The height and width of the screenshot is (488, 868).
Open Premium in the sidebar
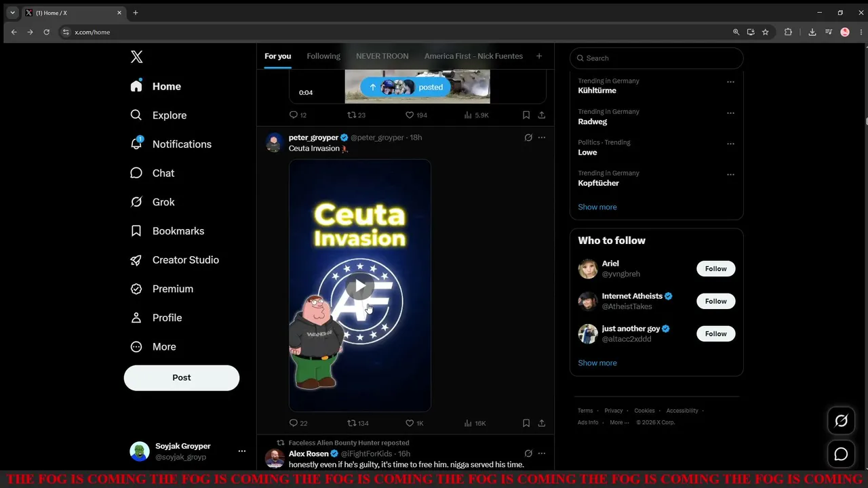click(x=162, y=289)
